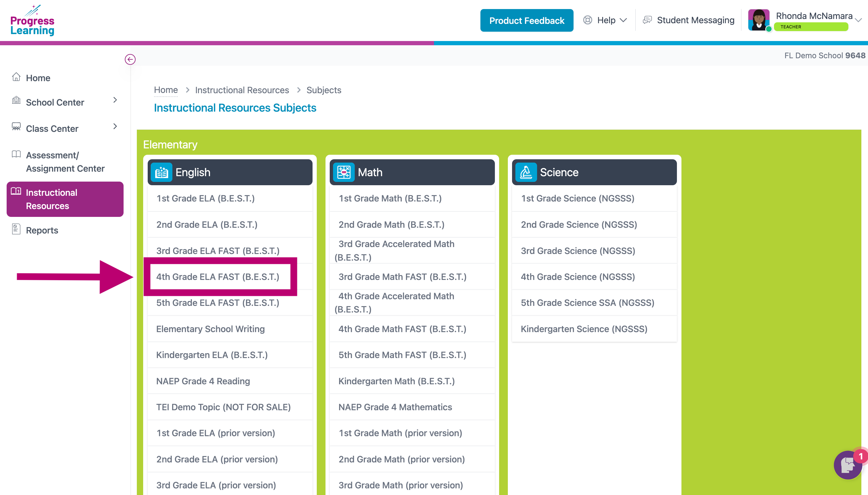This screenshot has height=495, width=868.
Task: Click the English column header
Action: tap(230, 172)
